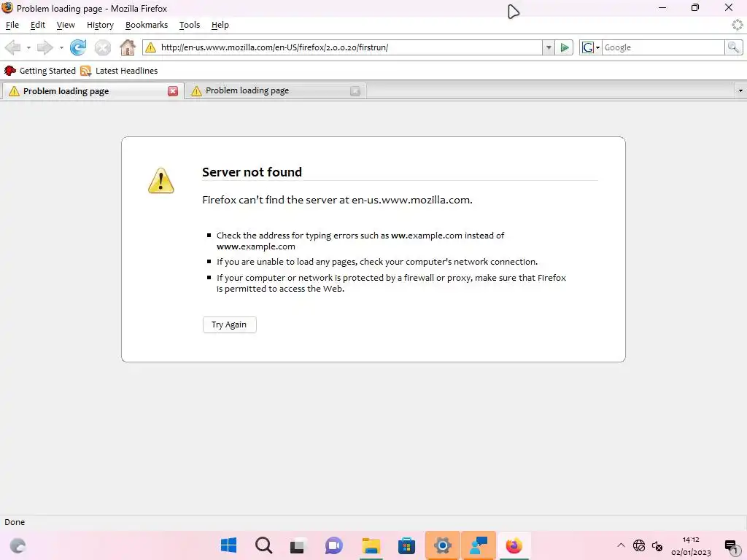Expand the address bar history dropdown
This screenshot has height=560, width=747.
(x=549, y=47)
